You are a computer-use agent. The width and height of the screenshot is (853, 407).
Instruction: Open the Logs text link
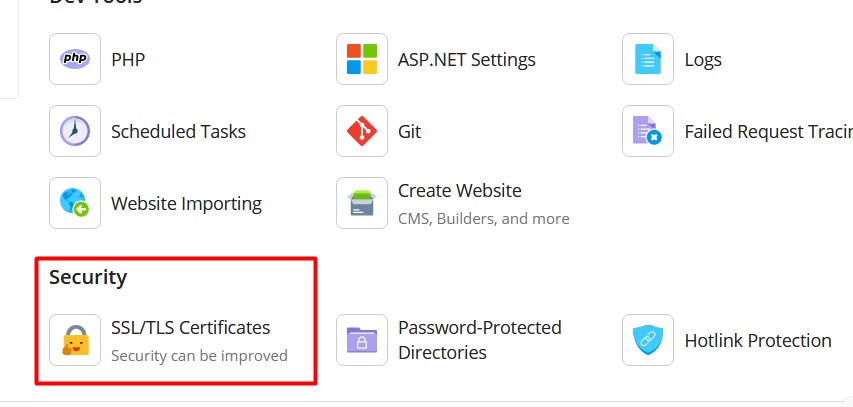pyautogui.click(x=703, y=59)
